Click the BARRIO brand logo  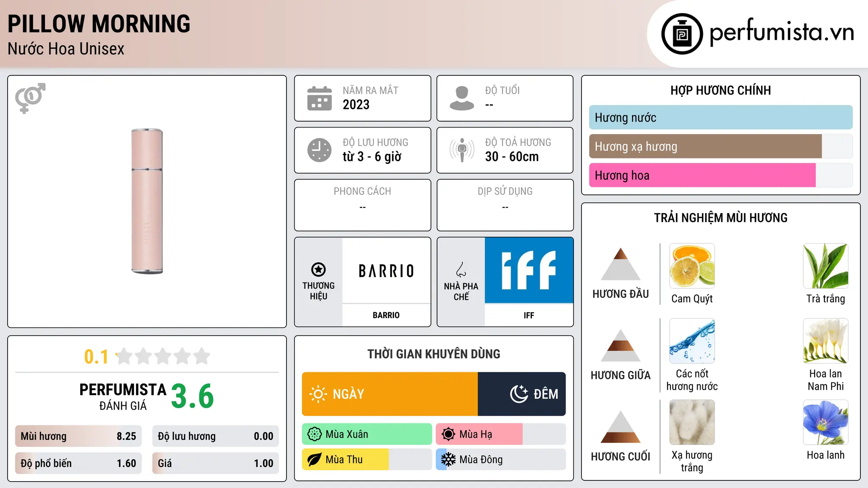pyautogui.click(x=386, y=271)
